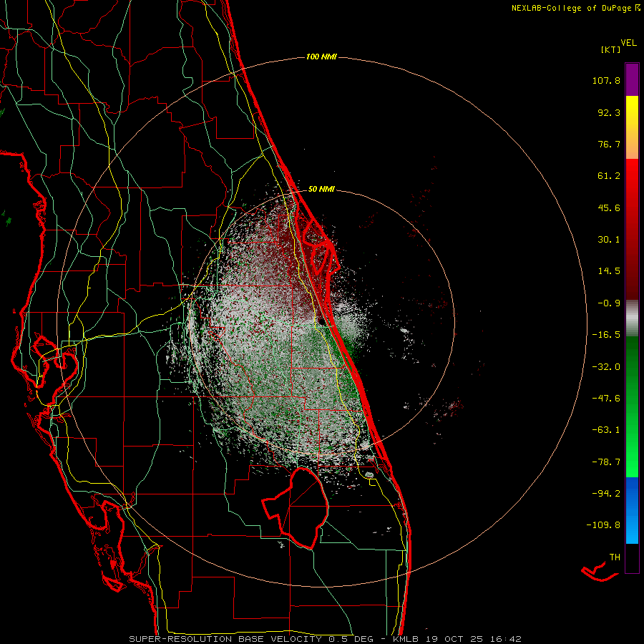Click the [KT] units label

[x=611, y=49]
